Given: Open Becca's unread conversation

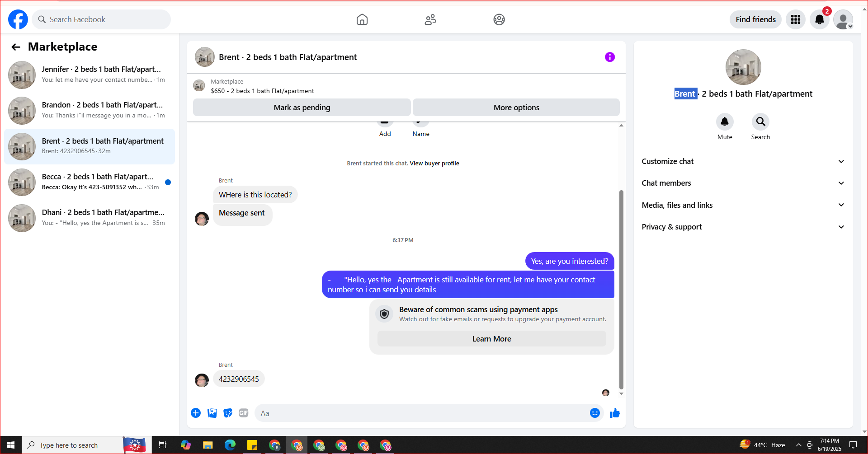Looking at the screenshot, I should [x=90, y=182].
